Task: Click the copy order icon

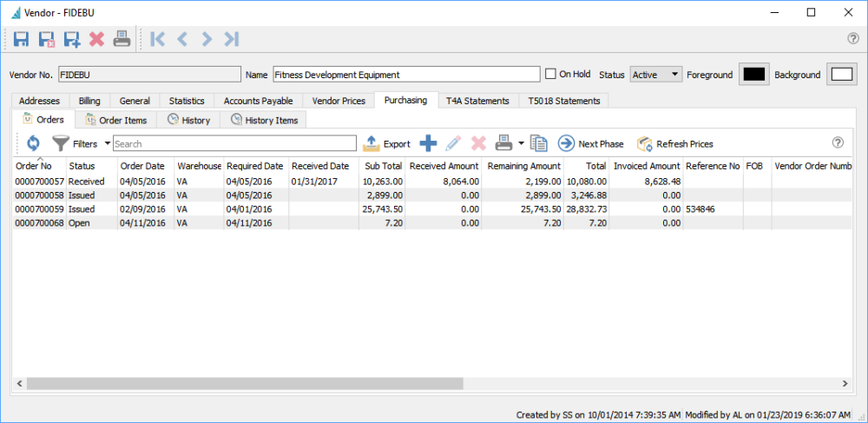Action: 539,144
